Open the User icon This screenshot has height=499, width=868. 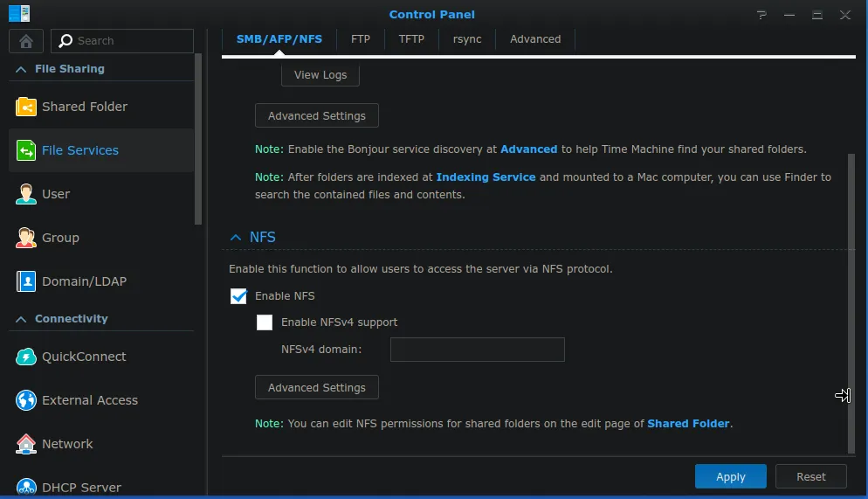pos(26,194)
